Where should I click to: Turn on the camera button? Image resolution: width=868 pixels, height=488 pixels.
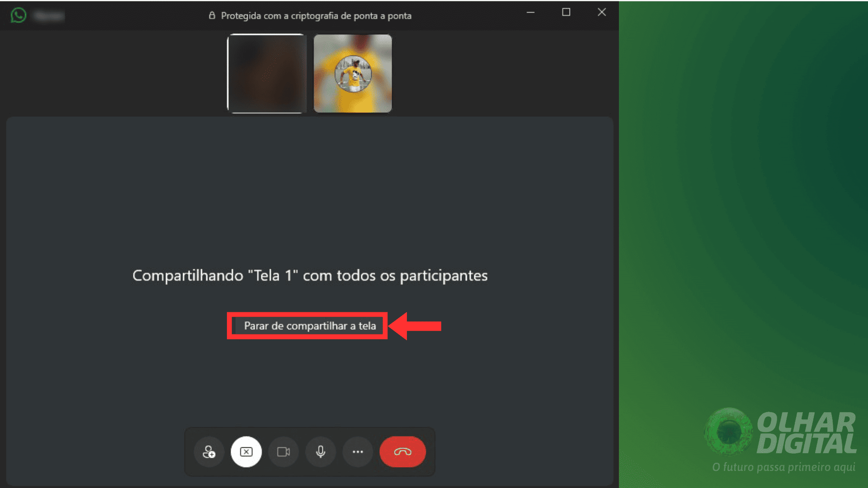pyautogui.click(x=283, y=452)
